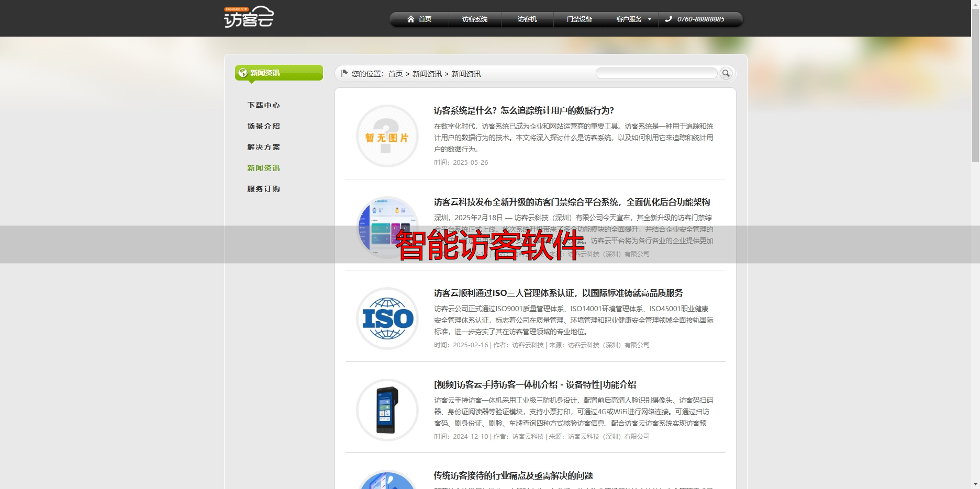
Task: Open article 访客云科技发布全新升级的访客门禁综合平台系统
Action: click(572, 202)
